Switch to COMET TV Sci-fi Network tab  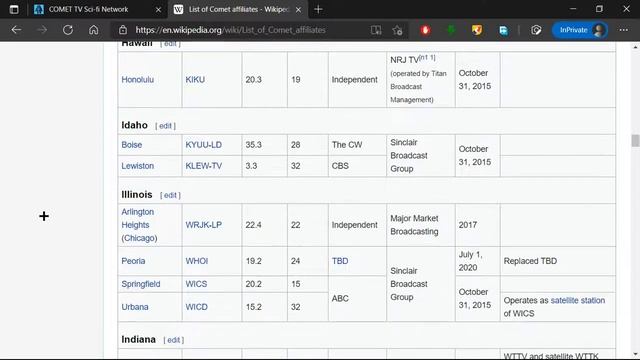(x=88, y=9)
